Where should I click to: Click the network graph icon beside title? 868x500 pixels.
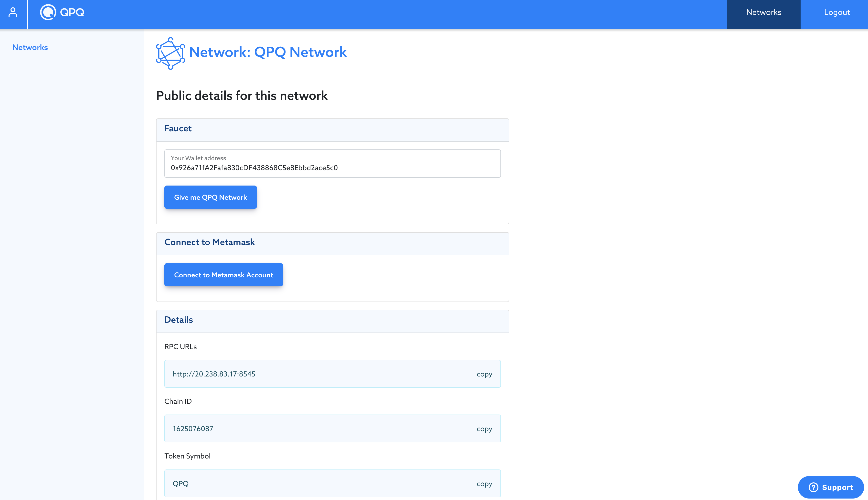(x=170, y=53)
